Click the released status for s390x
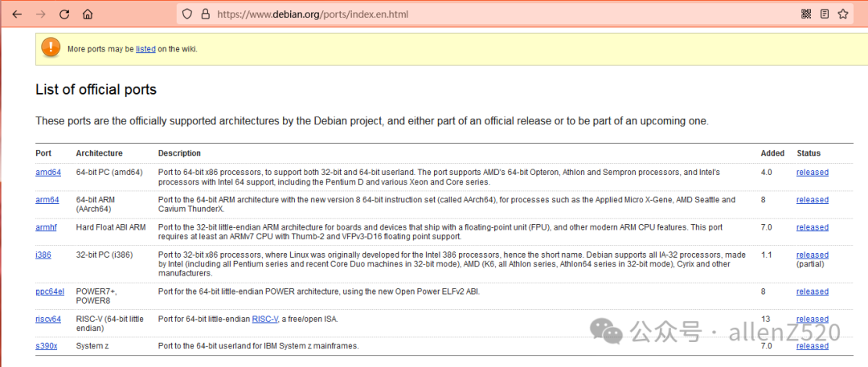This screenshot has height=367, width=868. tap(812, 346)
